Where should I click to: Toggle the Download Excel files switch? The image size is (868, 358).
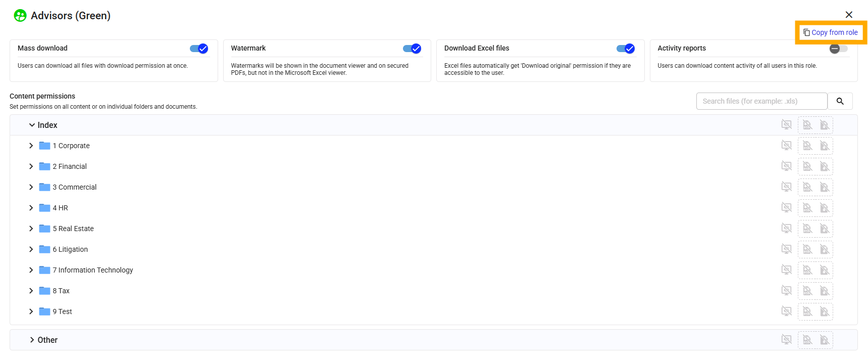(x=625, y=49)
